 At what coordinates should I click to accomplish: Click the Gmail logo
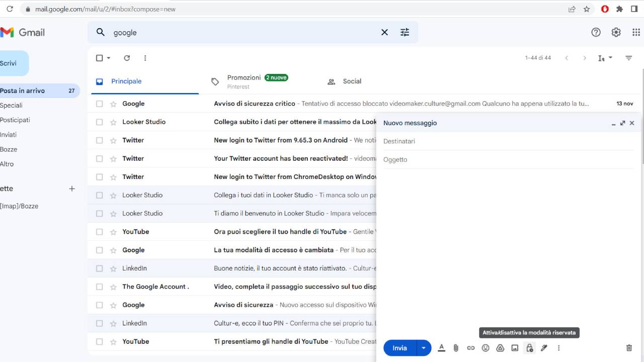[23, 33]
